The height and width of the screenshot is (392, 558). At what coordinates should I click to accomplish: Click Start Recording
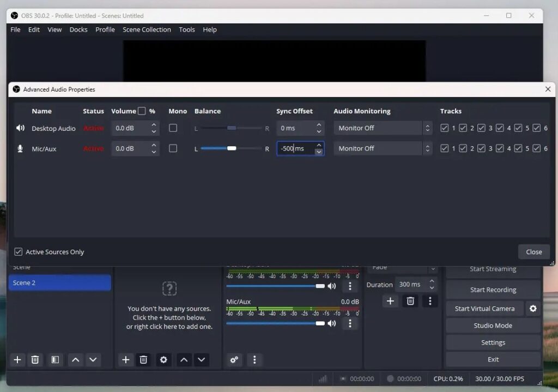(x=493, y=290)
